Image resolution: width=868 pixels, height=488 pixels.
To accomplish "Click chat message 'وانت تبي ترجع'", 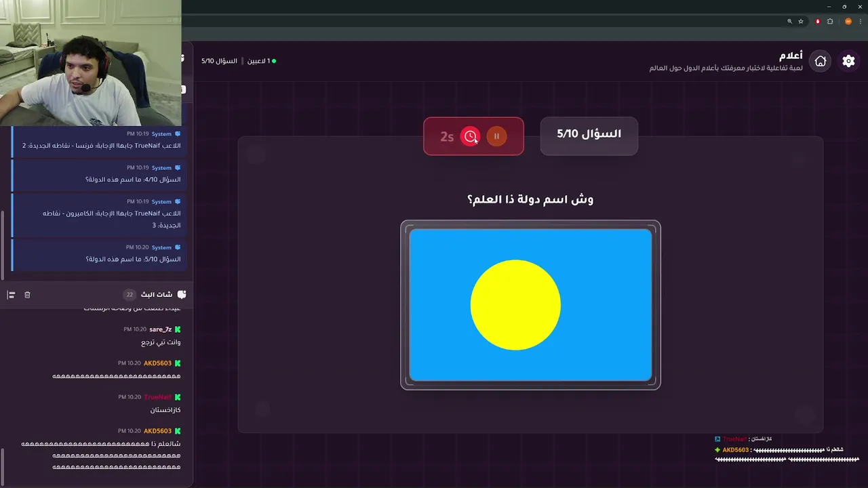I will pos(161,342).
